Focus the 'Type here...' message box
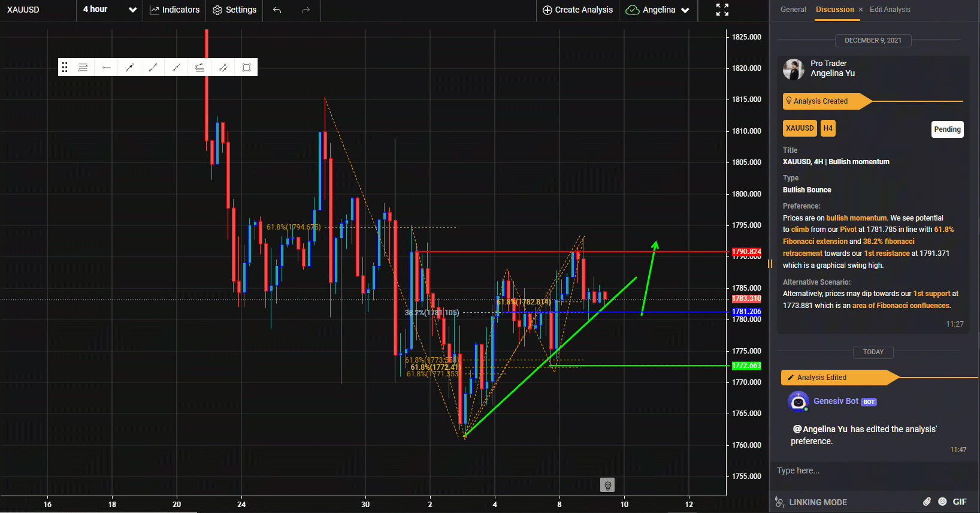Viewport: 980px width, 513px height. point(875,470)
